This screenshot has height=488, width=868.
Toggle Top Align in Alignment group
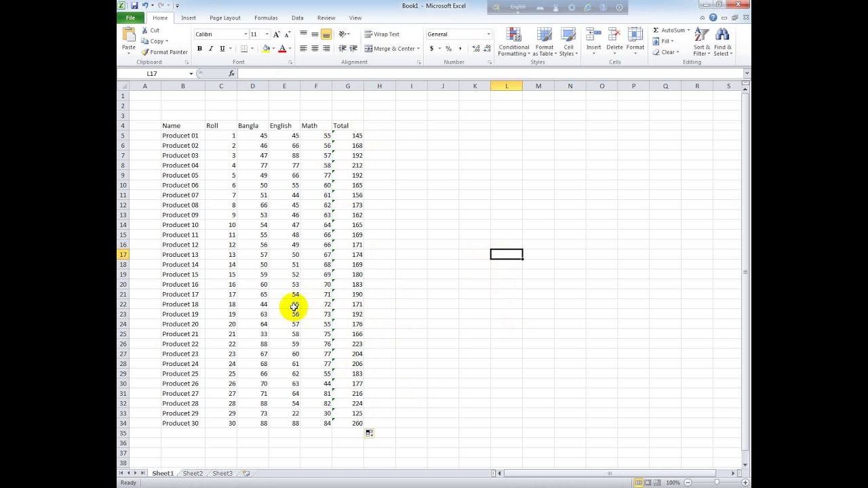(x=303, y=34)
